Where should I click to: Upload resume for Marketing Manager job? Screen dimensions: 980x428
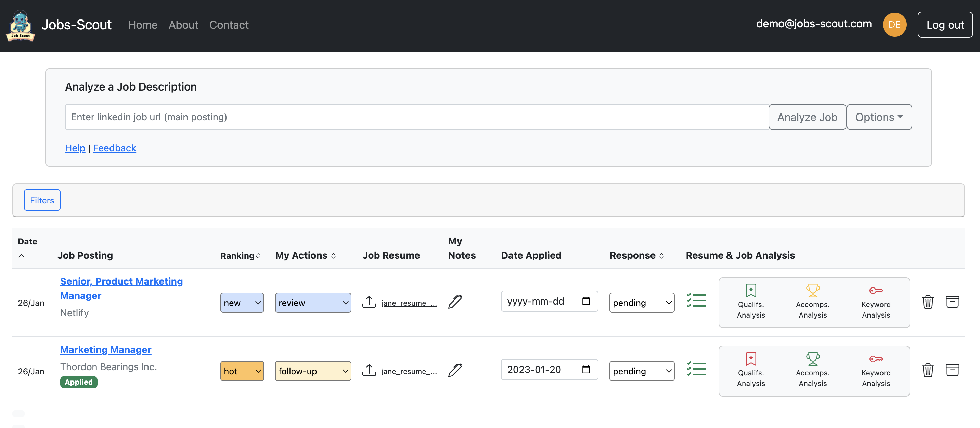pos(369,371)
